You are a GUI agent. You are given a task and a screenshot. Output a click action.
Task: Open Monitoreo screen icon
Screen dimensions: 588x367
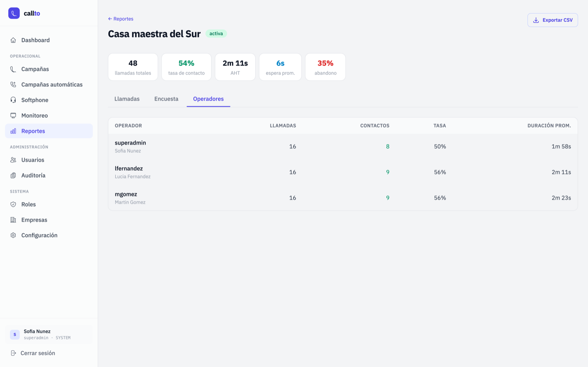coord(13,116)
